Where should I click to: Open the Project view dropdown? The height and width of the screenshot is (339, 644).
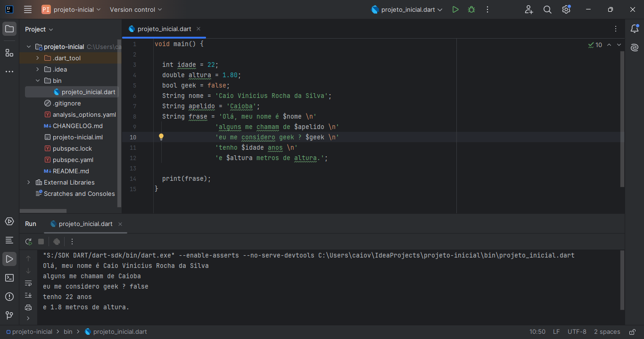(x=39, y=29)
